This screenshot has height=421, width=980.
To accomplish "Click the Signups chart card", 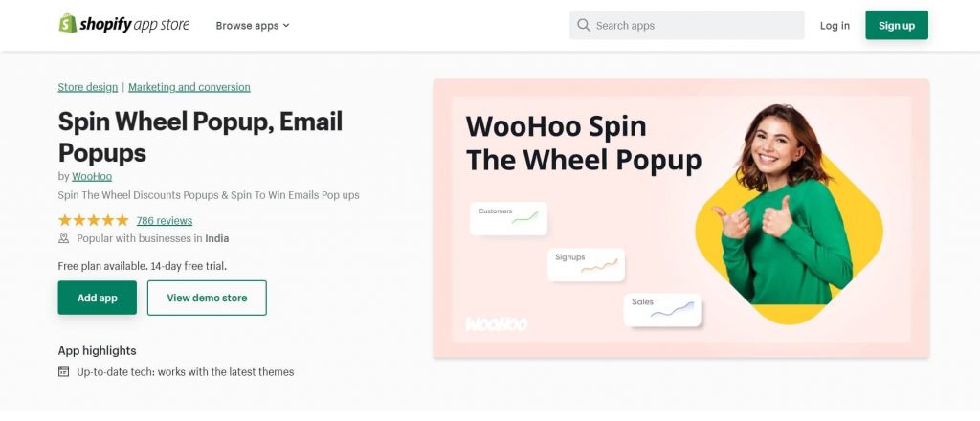I will [587, 264].
